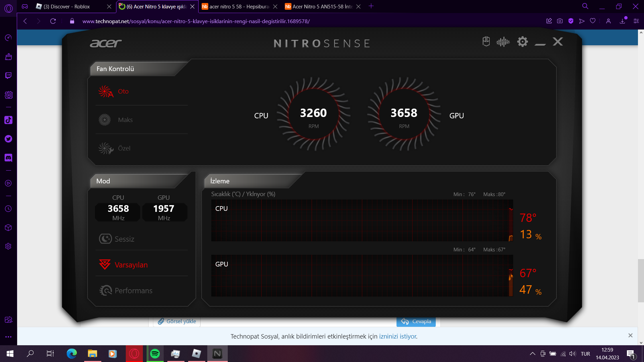Click the iznini istiyor link
The image size is (644, 362).
pyautogui.click(x=398, y=336)
